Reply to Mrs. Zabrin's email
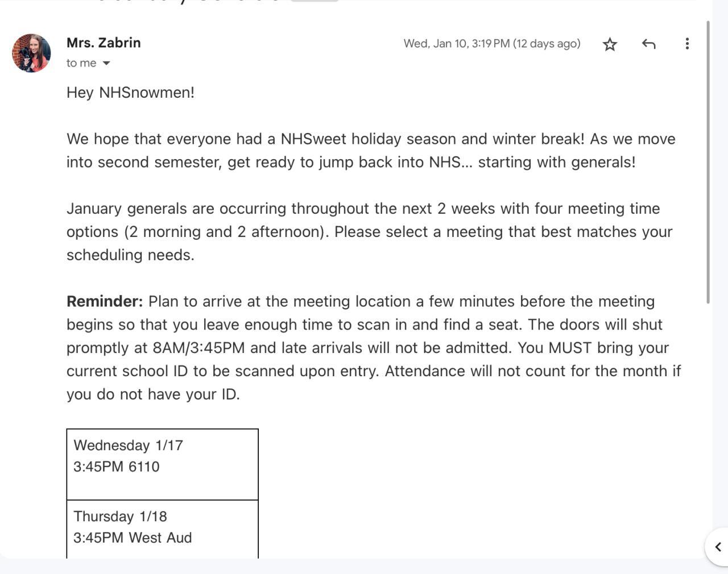728x574 pixels. [648, 44]
